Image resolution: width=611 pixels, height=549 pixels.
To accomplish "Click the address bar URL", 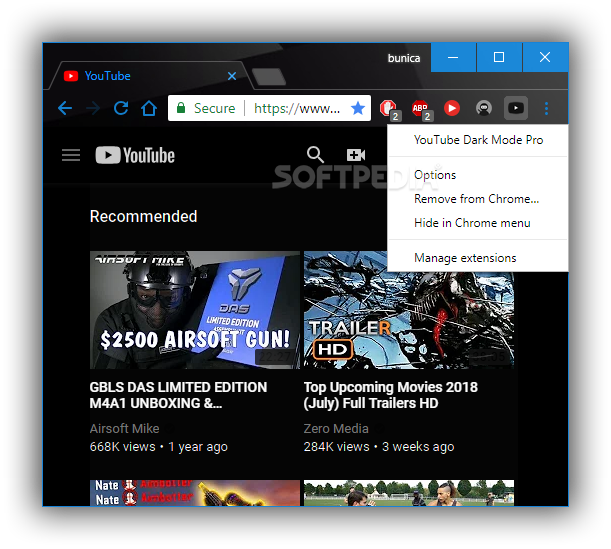I will 297,108.
